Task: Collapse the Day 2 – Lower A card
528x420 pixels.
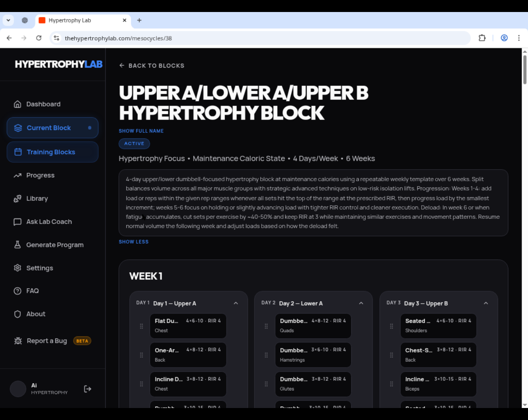Action: (361, 303)
